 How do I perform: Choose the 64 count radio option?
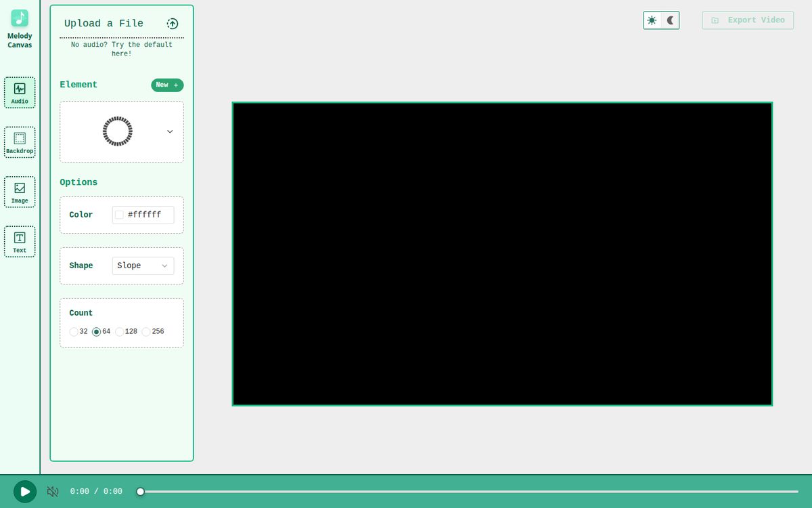tap(96, 332)
